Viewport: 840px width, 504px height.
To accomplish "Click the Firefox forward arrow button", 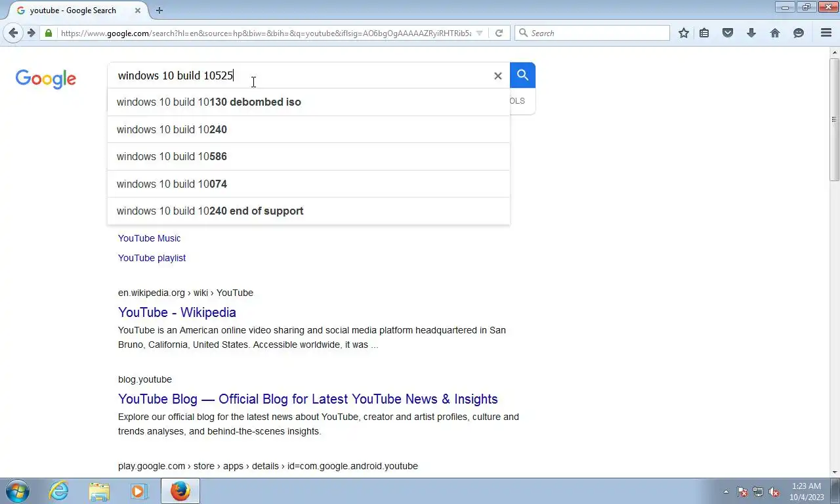I will [x=30, y=33].
